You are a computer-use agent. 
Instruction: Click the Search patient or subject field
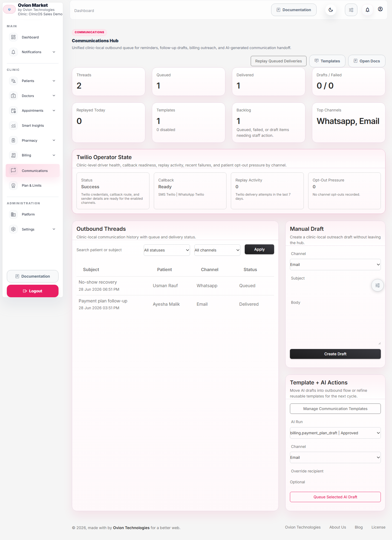click(x=108, y=250)
